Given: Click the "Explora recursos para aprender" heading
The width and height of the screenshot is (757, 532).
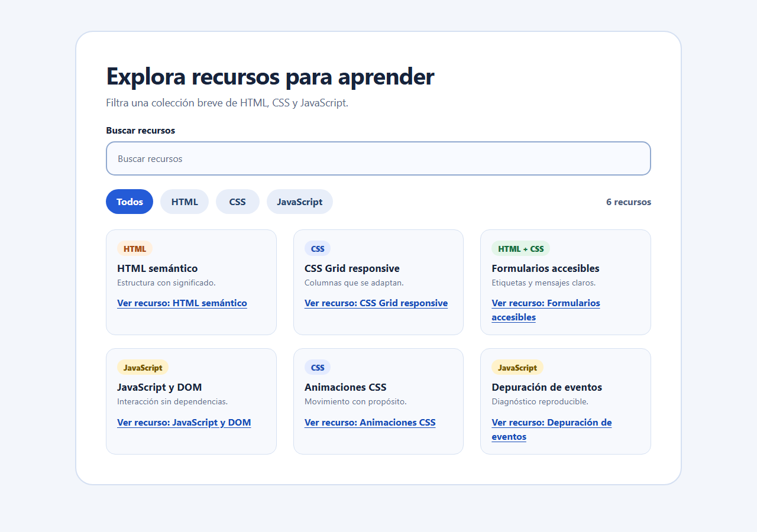Looking at the screenshot, I should (270, 76).
